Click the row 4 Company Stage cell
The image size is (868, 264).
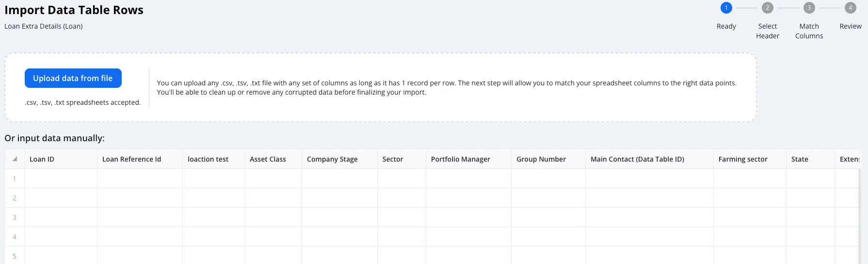[339, 237]
